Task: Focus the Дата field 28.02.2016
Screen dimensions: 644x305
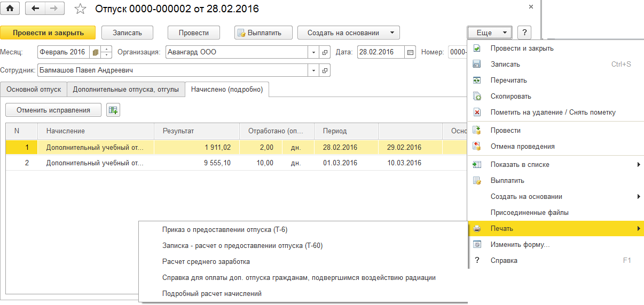Action: [x=381, y=52]
